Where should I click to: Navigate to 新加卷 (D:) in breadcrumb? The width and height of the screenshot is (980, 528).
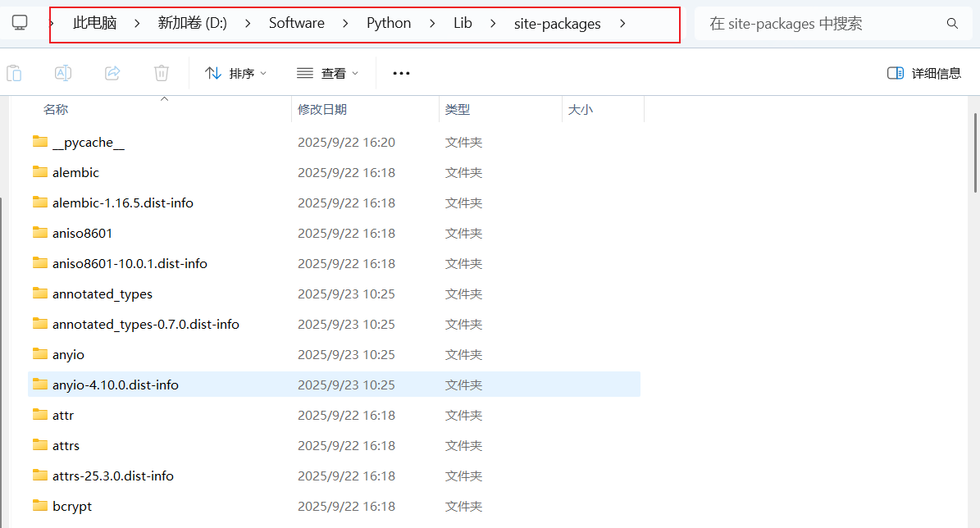192,24
